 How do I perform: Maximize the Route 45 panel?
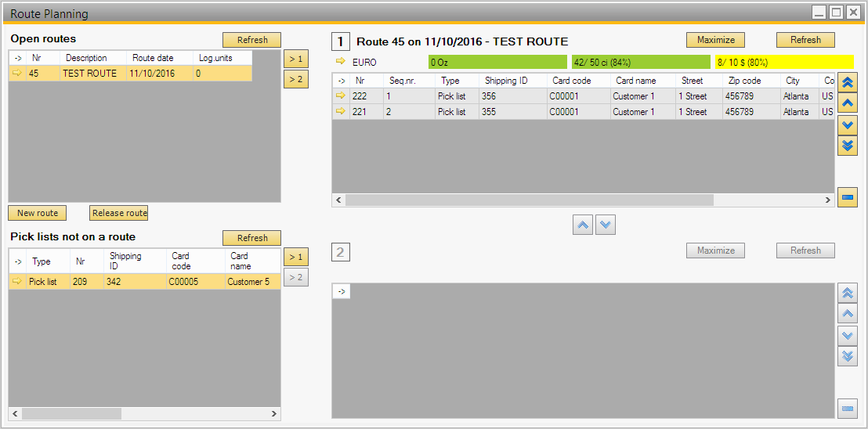715,40
